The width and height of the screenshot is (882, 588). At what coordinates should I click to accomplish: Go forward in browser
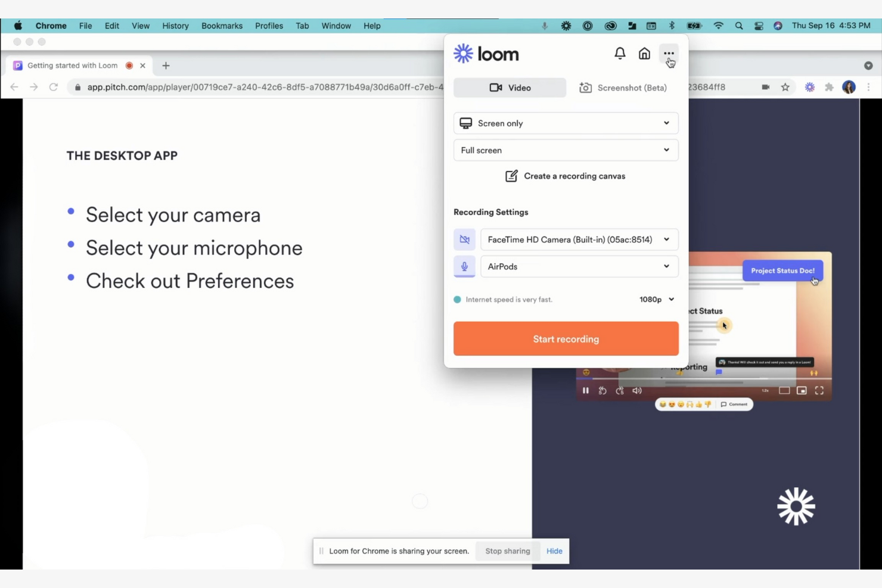click(34, 87)
